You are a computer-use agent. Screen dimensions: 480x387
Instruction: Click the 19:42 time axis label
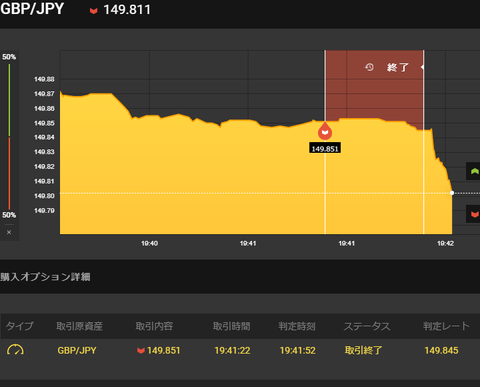446,243
